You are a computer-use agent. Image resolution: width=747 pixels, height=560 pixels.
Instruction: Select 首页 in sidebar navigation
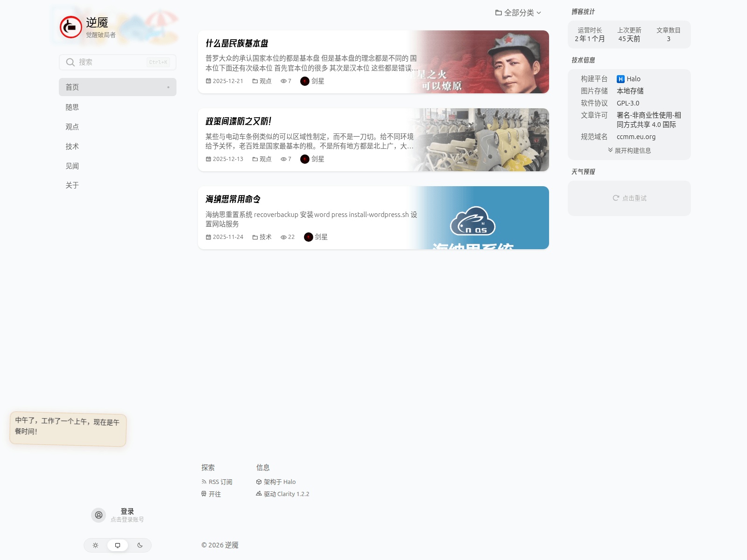click(118, 87)
